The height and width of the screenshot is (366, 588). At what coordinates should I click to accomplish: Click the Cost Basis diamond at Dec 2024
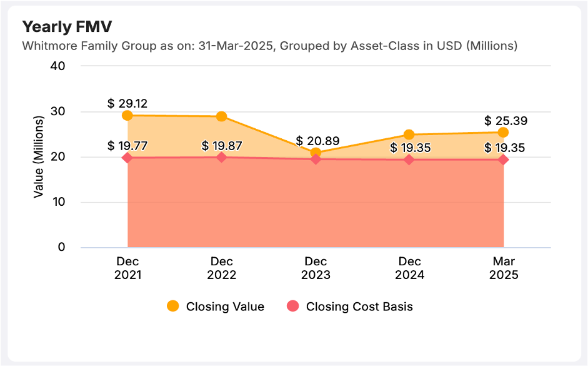pyautogui.click(x=409, y=160)
